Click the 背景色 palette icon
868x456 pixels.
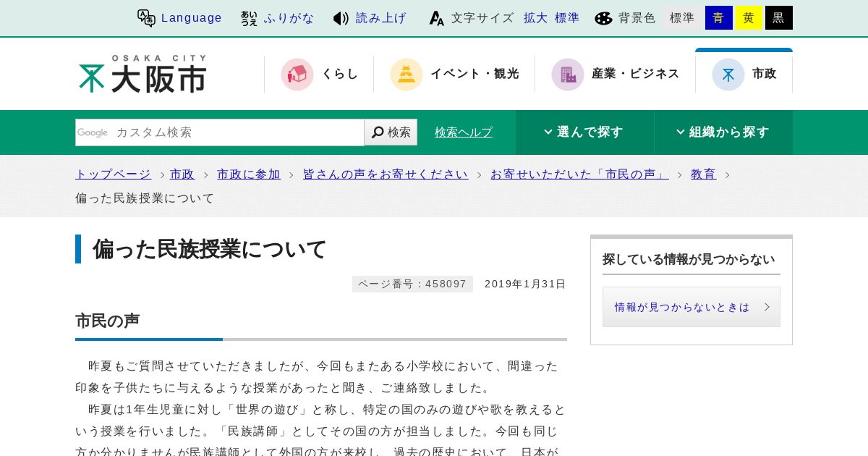coord(603,18)
